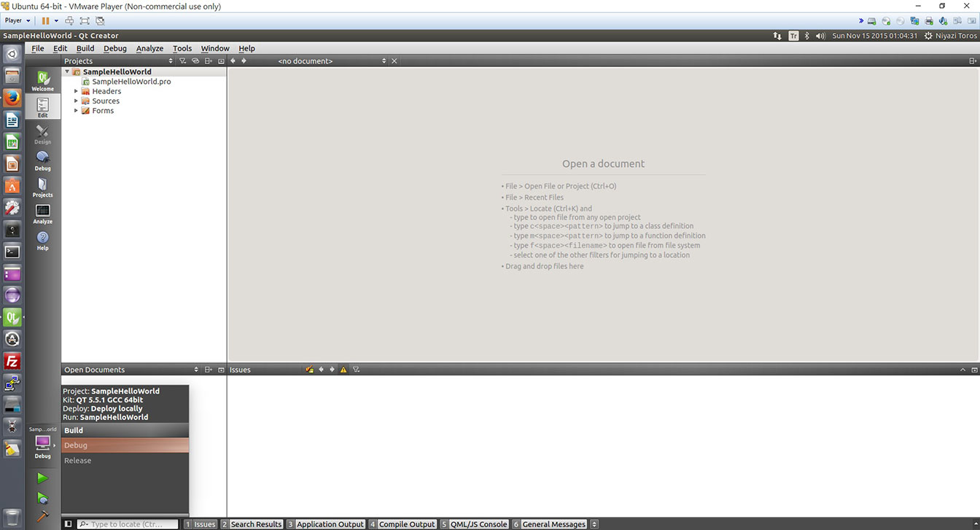Click the Type to locate search field
Viewport: 980px width, 530px height.
coord(128,524)
